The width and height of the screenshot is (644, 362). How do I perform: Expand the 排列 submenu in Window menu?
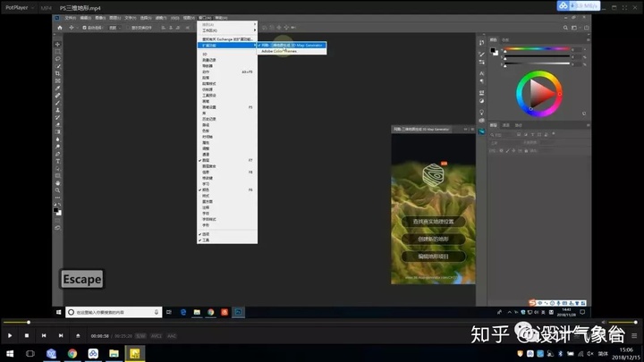click(x=227, y=25)
